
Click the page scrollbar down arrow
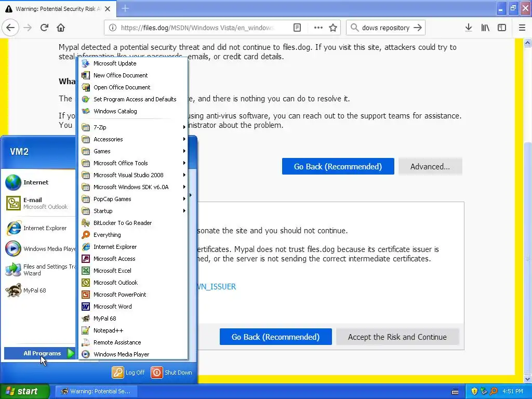point(528,379)
